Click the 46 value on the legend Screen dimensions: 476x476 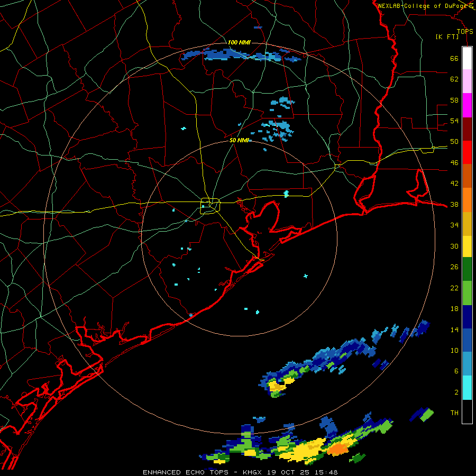(454, 163)
